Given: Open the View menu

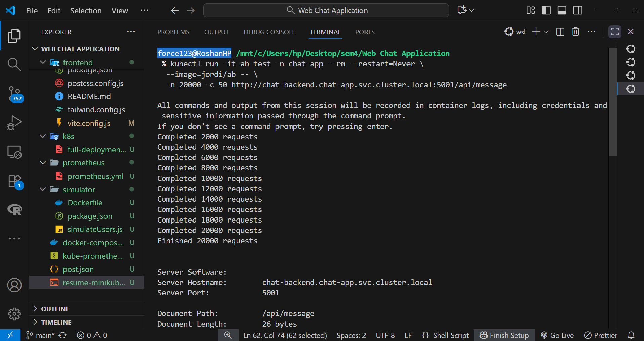Looking at the screenshot, I should [x=120, y=11].
